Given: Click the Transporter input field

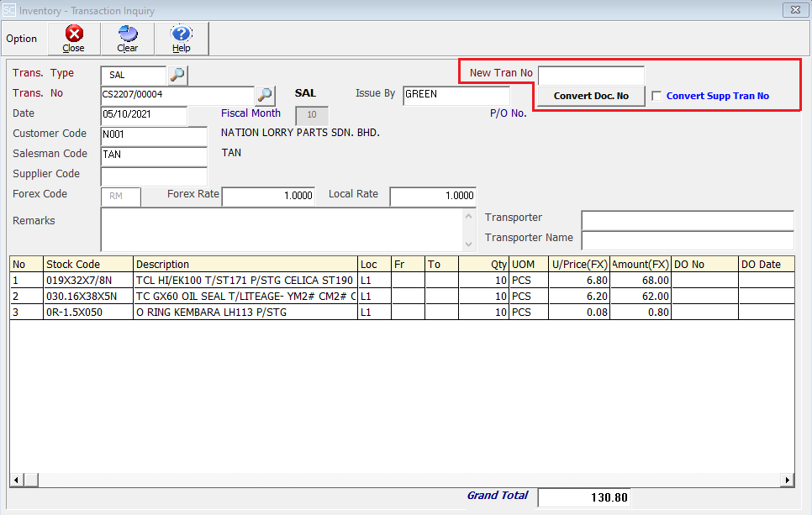Looking at the screenshot, I should pyautogui.click(x=688, y=220).
